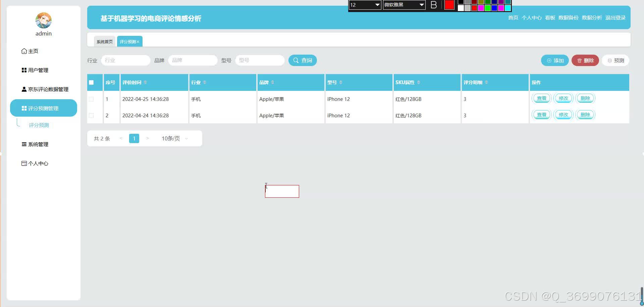Open the 主页 home sidebar item
Image resolution: width=644 pixels, height=307 pixels.
pos(30,51)
